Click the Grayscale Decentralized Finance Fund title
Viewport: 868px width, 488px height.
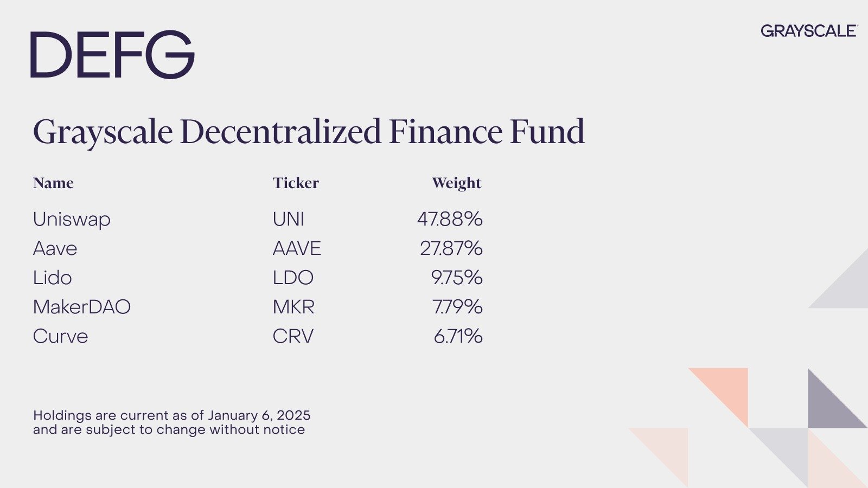(x=309, y=132)
